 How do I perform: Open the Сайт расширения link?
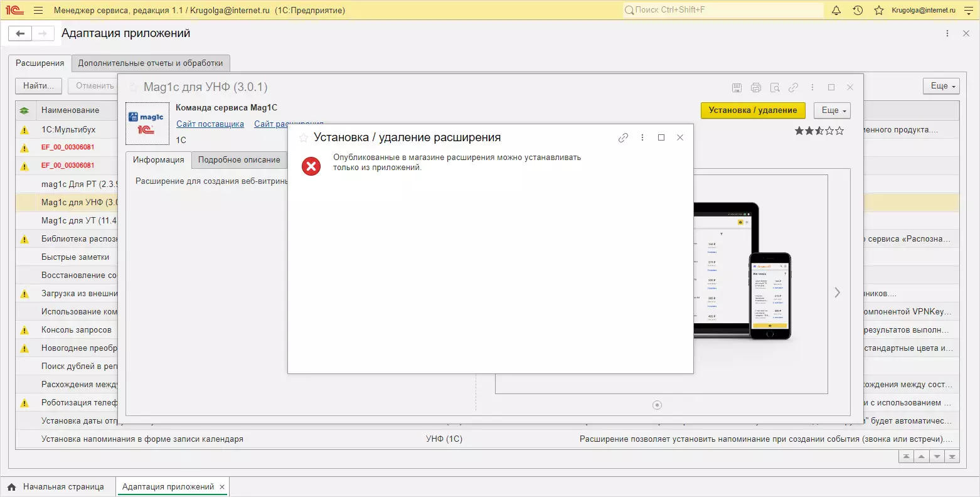(289, 124)
